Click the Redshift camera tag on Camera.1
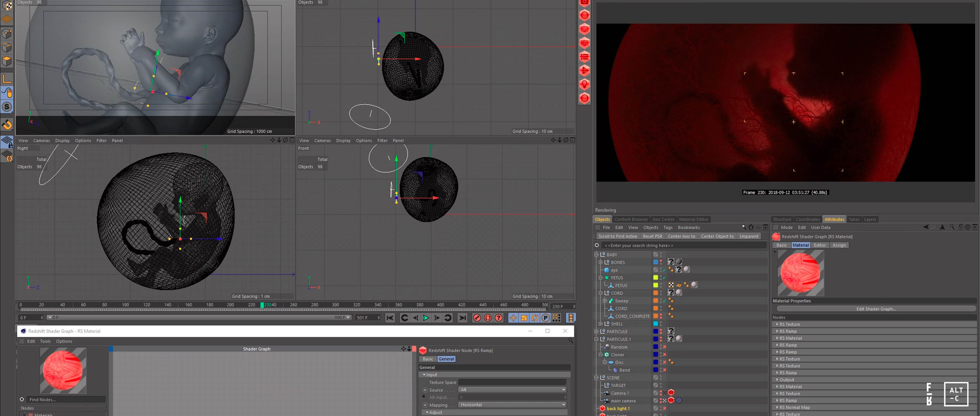 pyautogui.click(x=671, y=393)
